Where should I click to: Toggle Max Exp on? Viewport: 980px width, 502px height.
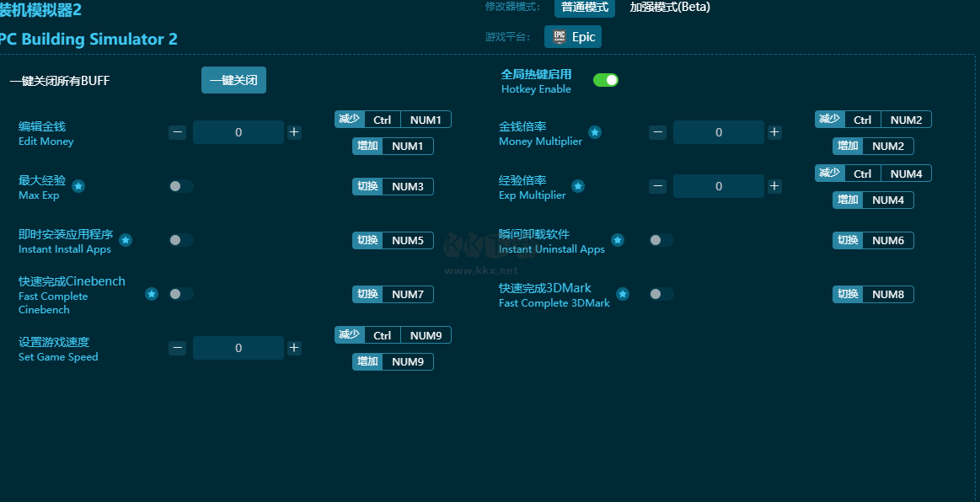181,186
